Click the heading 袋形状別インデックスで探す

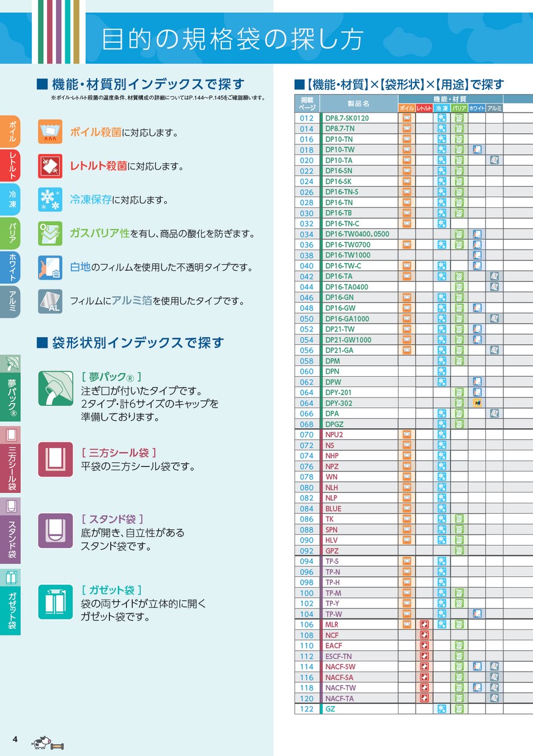(x=138, y=343)
